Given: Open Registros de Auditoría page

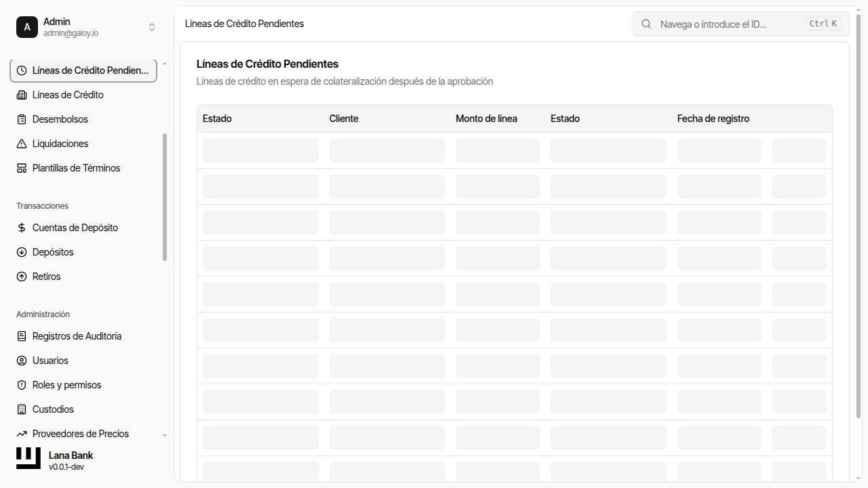Looking at the screenshot, I should click(77, 336).
